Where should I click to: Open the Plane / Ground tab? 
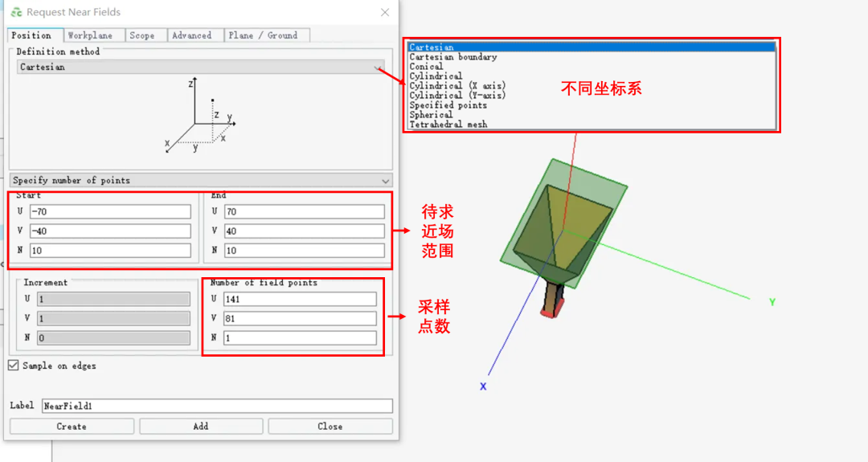(263, 35)
